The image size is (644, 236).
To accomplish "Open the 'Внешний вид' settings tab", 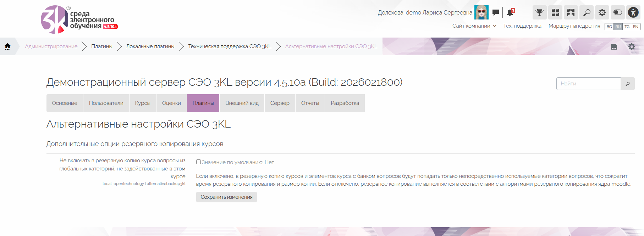I will coord(242,103).
